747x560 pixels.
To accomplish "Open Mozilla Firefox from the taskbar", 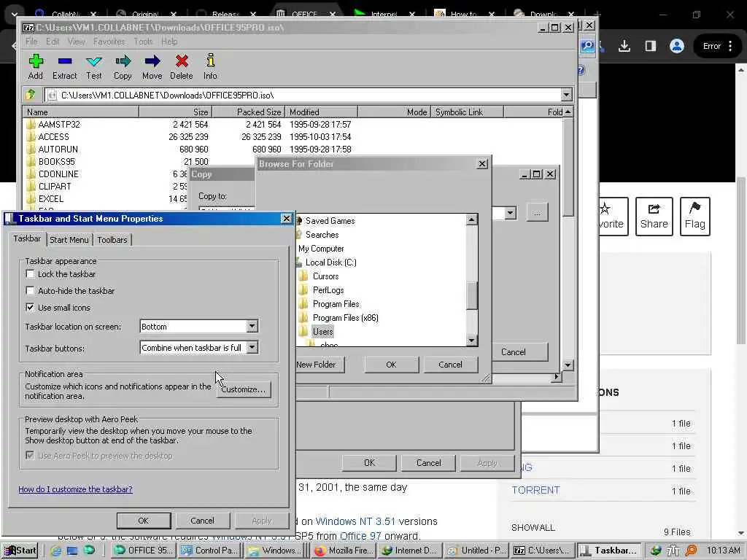I will [344, 551].
